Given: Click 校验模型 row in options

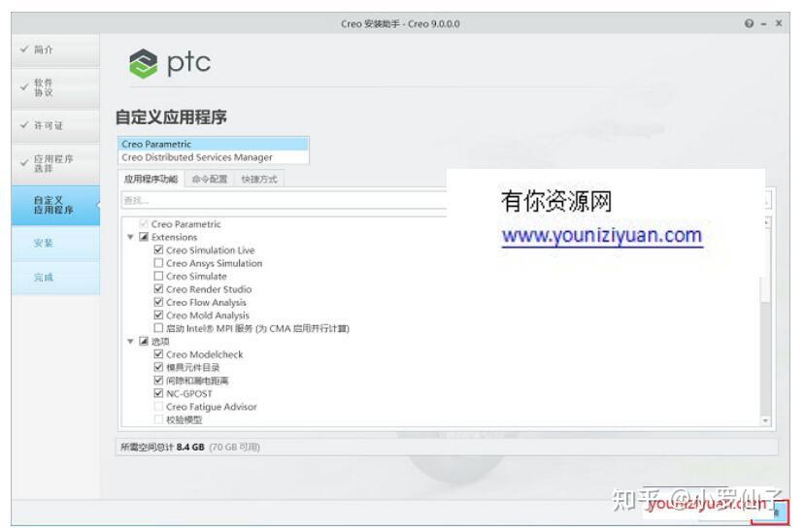Looking at the screenshot, I should coord(178,419).
